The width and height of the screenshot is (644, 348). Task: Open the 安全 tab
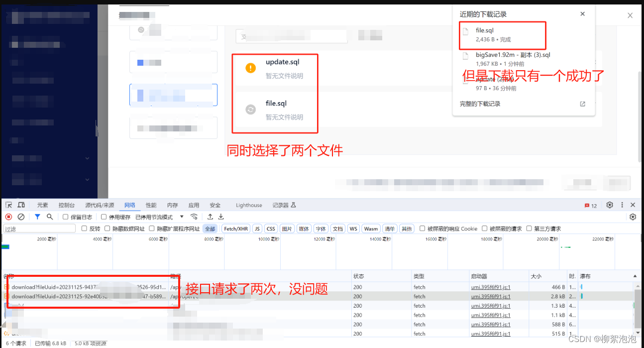(215, 205)
